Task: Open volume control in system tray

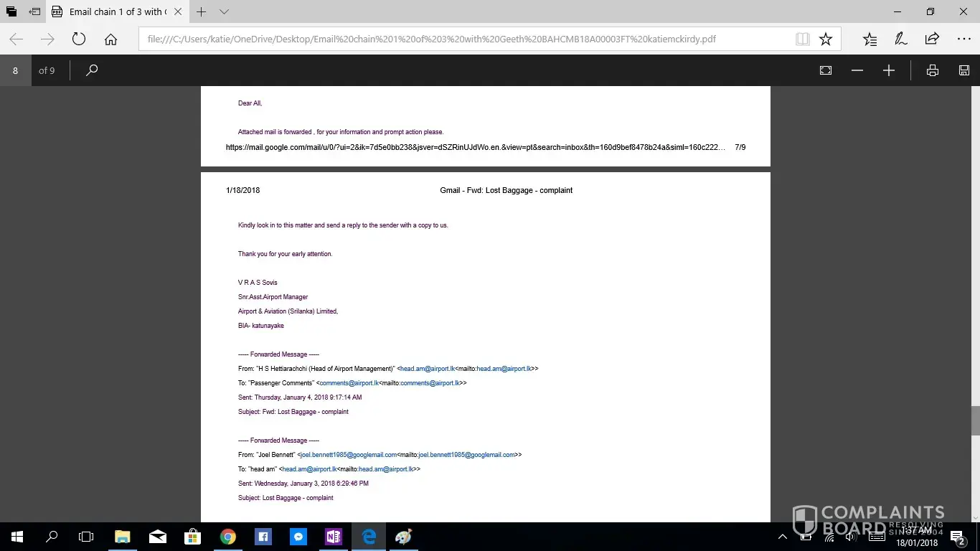Action: pyautogui.click(x=852, y=537)
